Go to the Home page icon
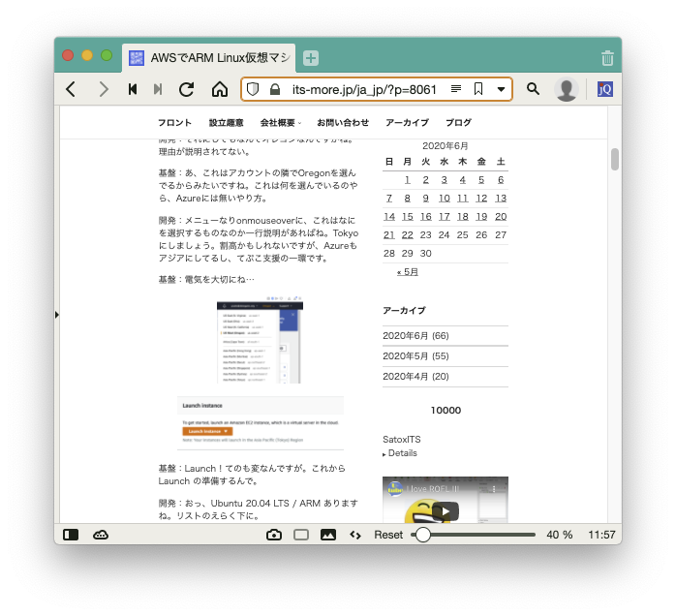This screenshot has width=676, height=616. [220, 89]
